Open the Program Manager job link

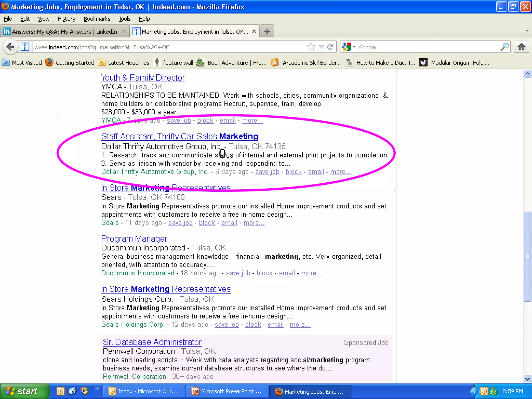tap(134, 238)
